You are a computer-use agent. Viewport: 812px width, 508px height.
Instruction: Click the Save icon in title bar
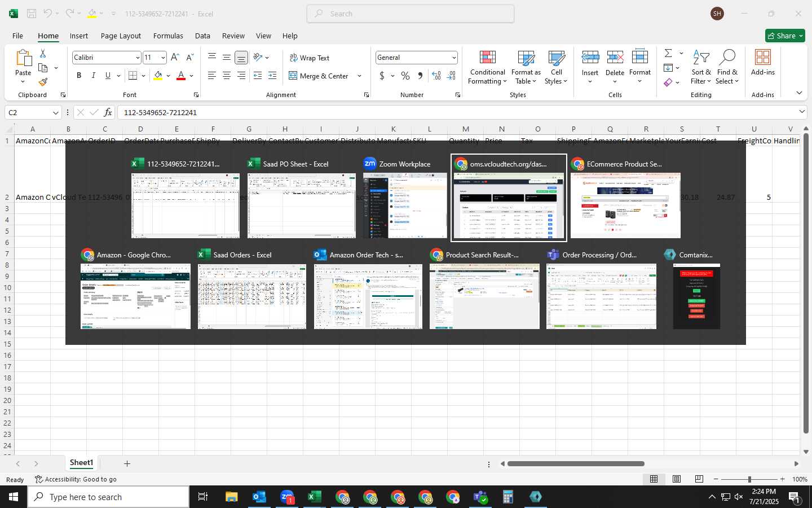tap(32, 14)
